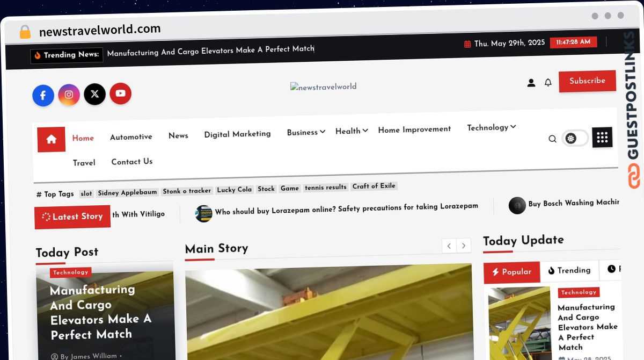Click the red clock showing 11:47:28 AM
Image resolution: width=644 pixels, height=360 pixels.
tap(573, 42)
